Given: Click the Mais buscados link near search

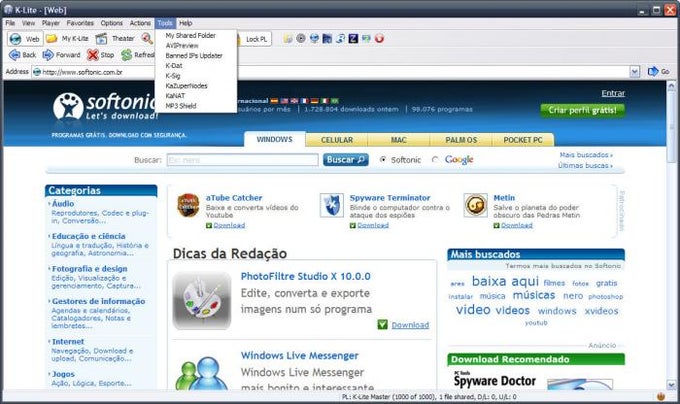Looking at the screenshot, I should [586, 155].
